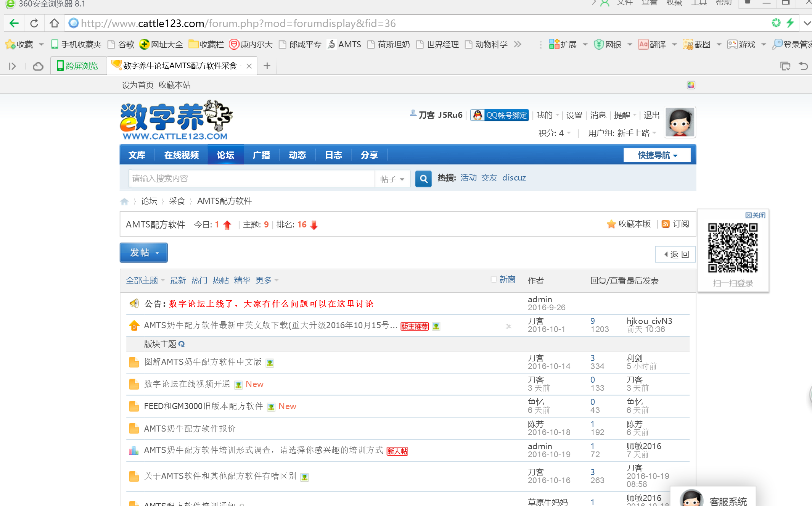Expand the 快捷导航 dropdown
This screenshot has height=506, width=812.
click(x=657, y=155)
